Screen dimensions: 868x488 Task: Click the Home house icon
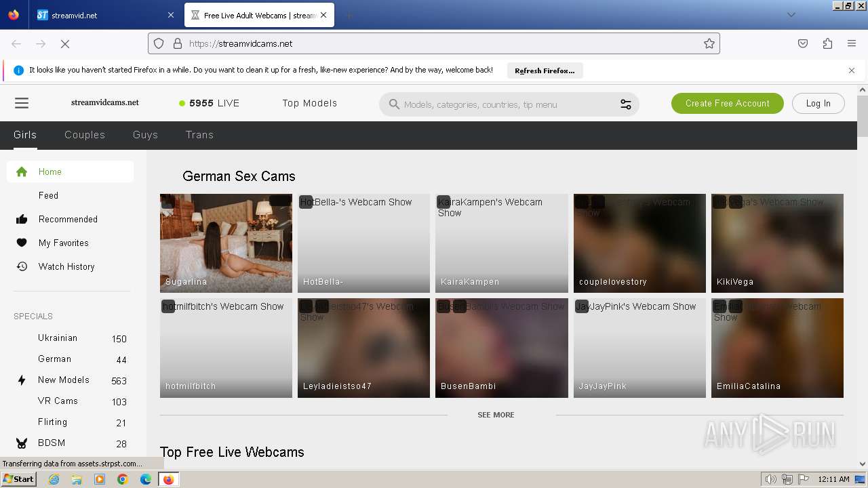pyautogui.click(x=22, y=171)
